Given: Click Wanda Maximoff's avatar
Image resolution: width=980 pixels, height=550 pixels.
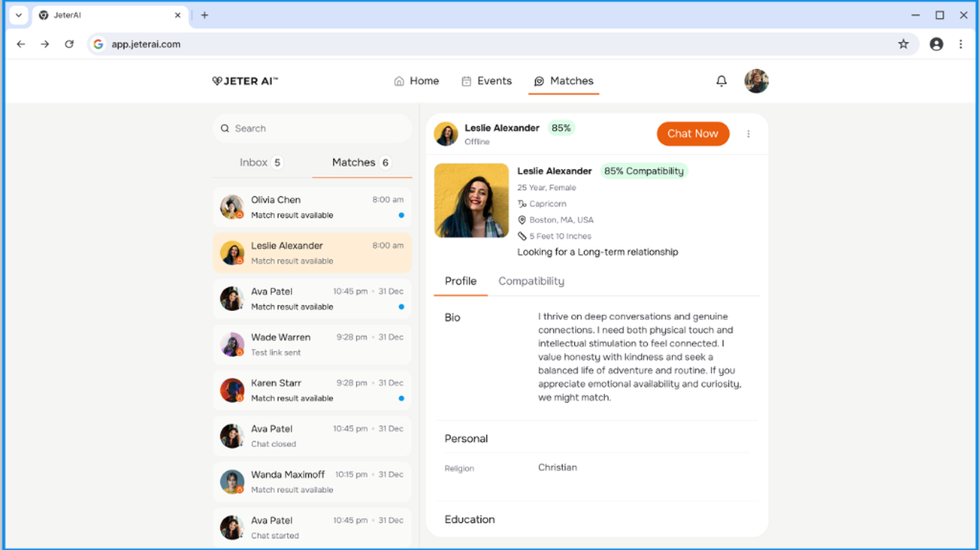Looking at the screenshot, I should (232, 482).
